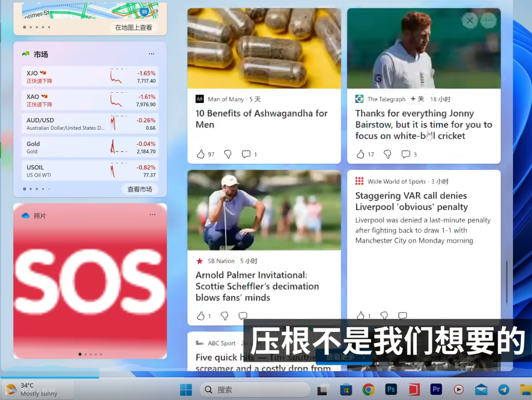Click the taskbar search box
Screen dimensions: 532x400
click(x=255, y=389)
